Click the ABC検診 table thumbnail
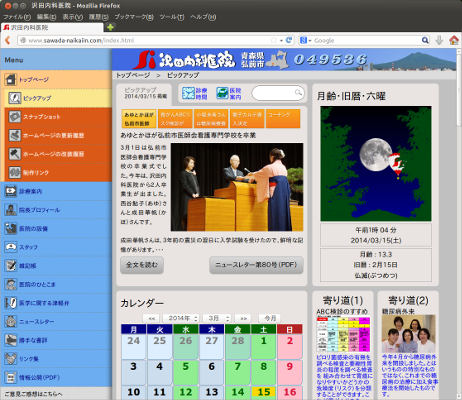Image resolution: width=462 pixels, height=400 pixels. click(343, 334)
